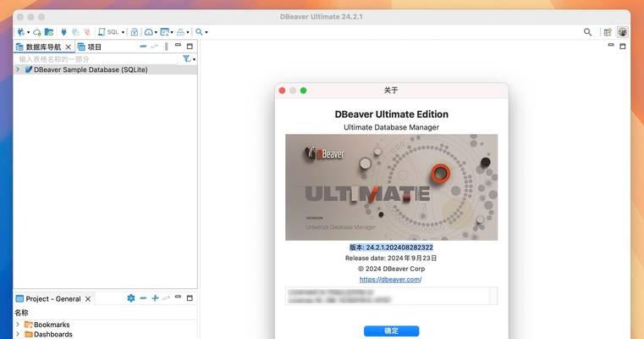Click the green zoom button on 关于 dialog

[x=304, y=91]
